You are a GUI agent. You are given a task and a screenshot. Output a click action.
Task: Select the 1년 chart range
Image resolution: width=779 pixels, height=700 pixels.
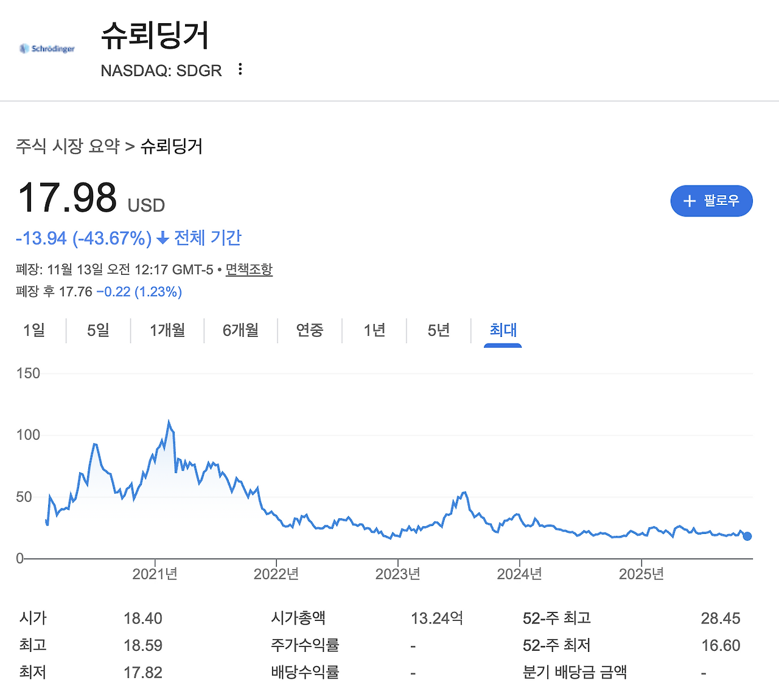point(374,330)
